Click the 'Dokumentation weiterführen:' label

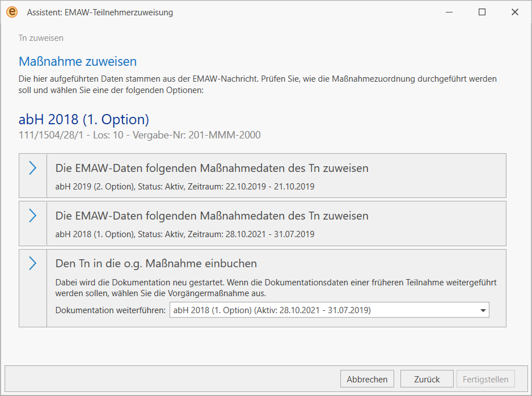tap(110, 310)
